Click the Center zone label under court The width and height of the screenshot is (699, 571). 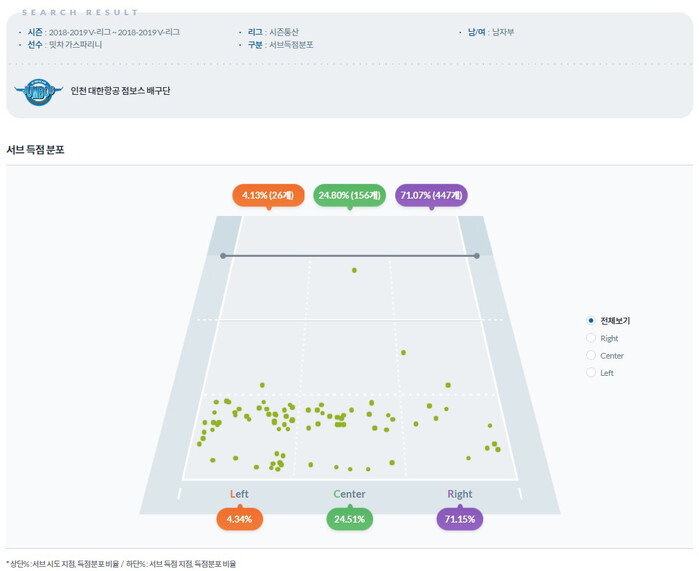pyautogui.click(x=350, y=494)
